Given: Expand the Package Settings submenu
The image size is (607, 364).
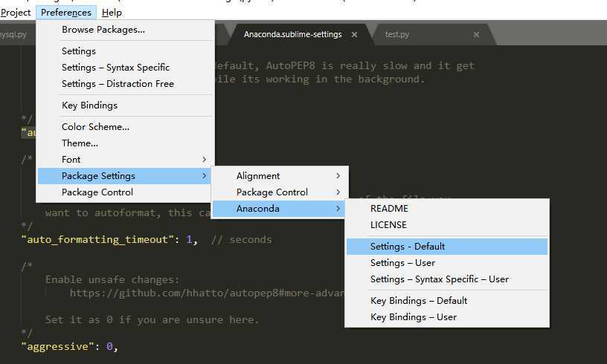Looking at the screenshot, I should point(125,176).
